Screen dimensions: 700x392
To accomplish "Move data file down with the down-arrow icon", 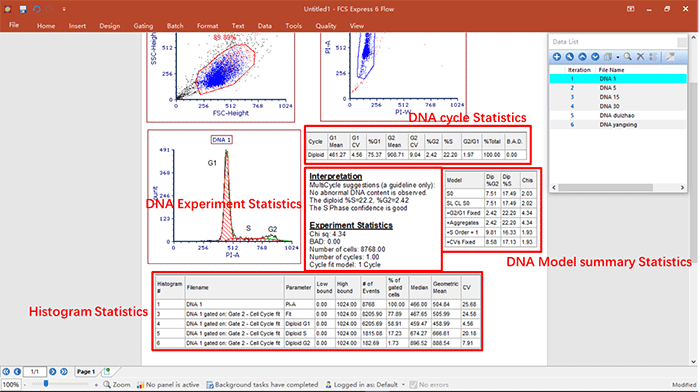I will [595, 57].
